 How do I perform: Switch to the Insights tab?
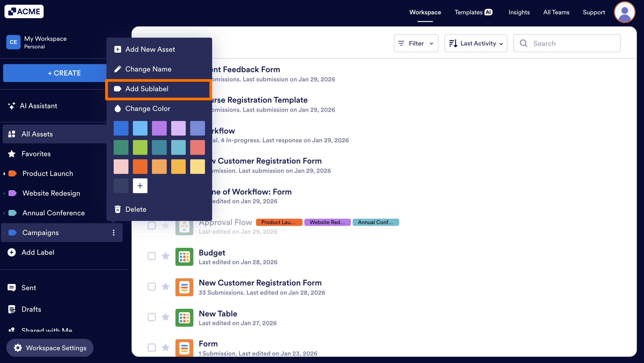[x=519, y=12]
